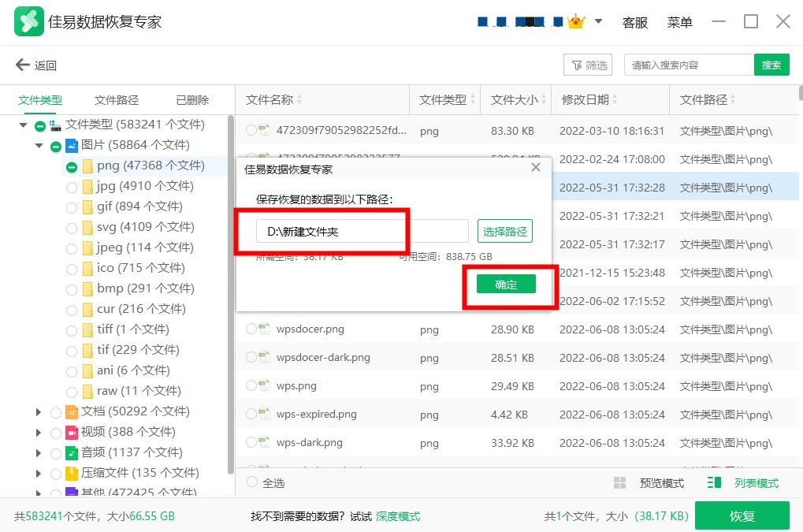Uncheck the png folder checkbox

72,167
